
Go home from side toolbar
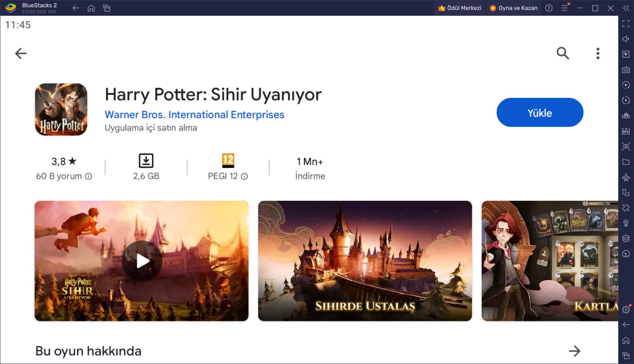[x=626, y=340]
